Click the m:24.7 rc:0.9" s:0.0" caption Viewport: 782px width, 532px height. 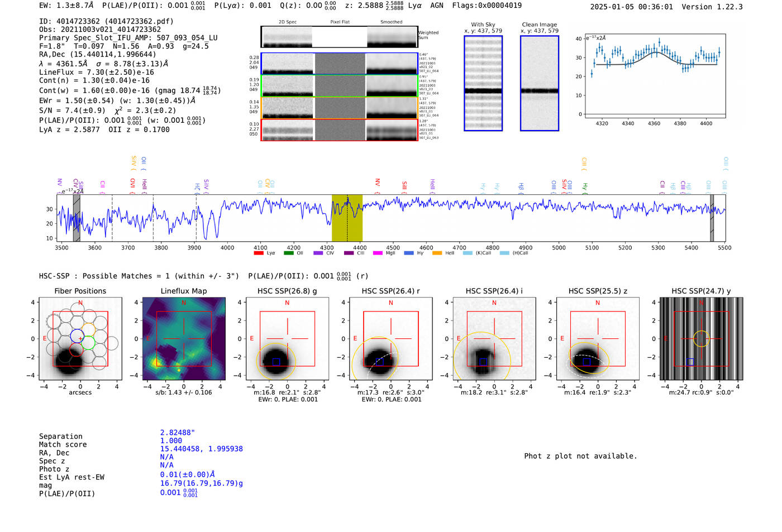701,392
